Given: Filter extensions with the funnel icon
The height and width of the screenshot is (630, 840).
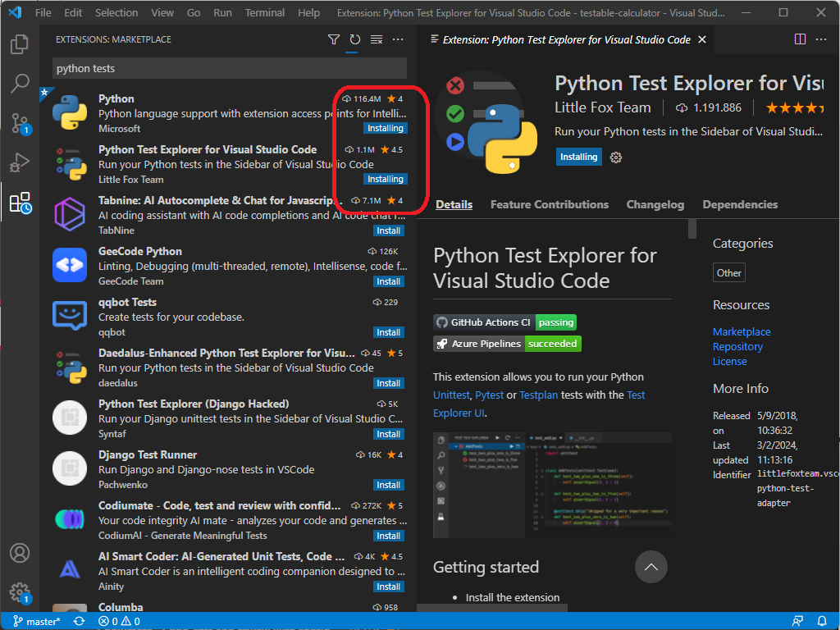Looking at the screenshot, I should pos(334,39).
